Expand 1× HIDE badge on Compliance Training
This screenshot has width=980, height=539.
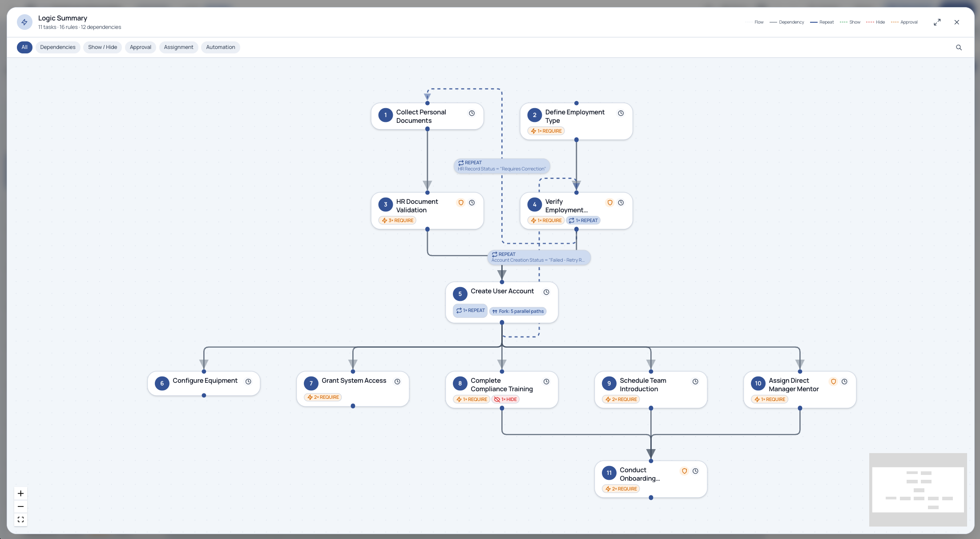(x=506, y=399)
